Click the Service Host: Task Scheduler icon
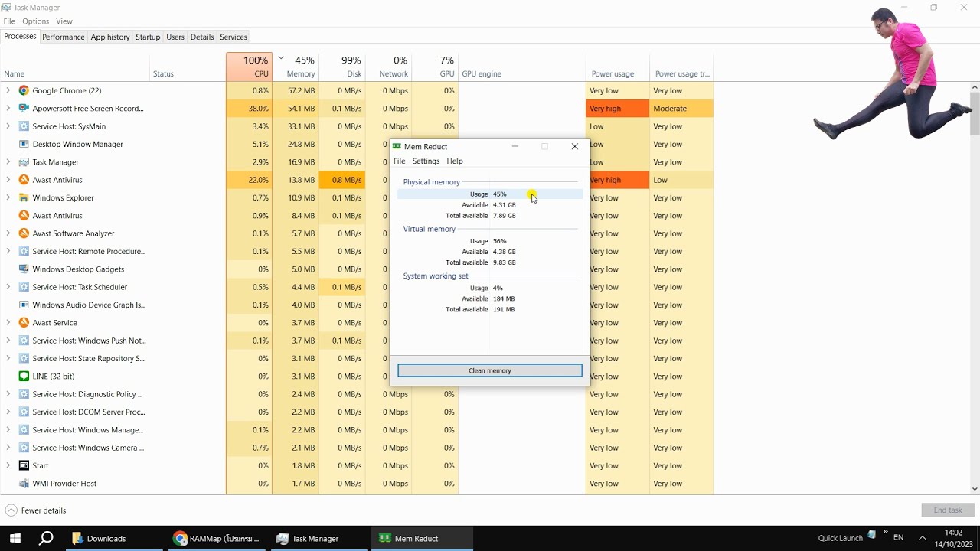The image size is (980, 551). coord(24,287)
